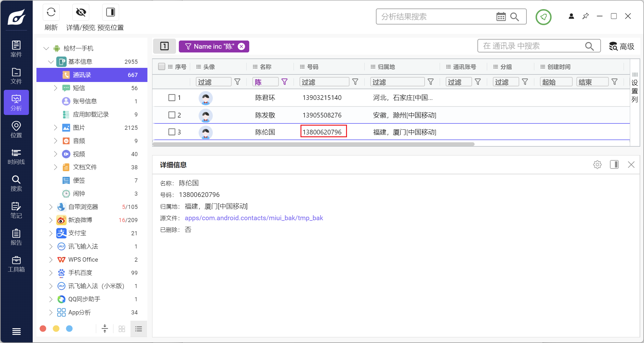Select WPS Office in the tree

pos(92,259)
